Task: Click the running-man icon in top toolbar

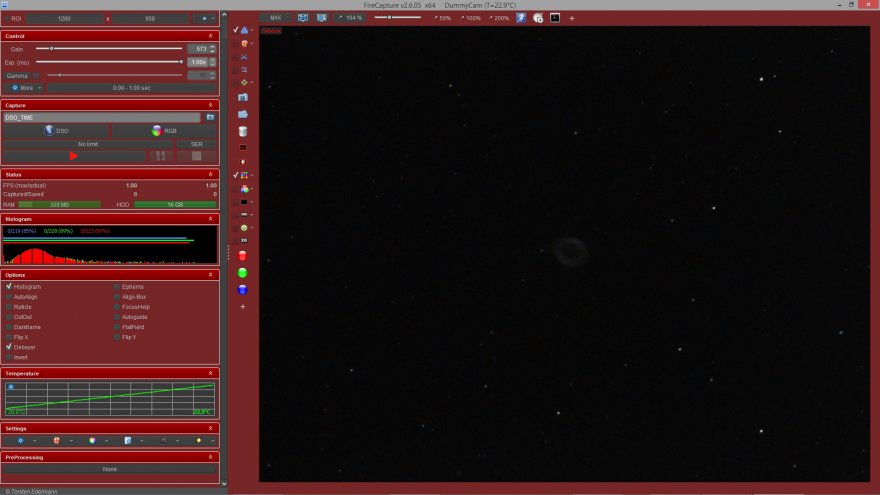Action: tap(521, 18)
